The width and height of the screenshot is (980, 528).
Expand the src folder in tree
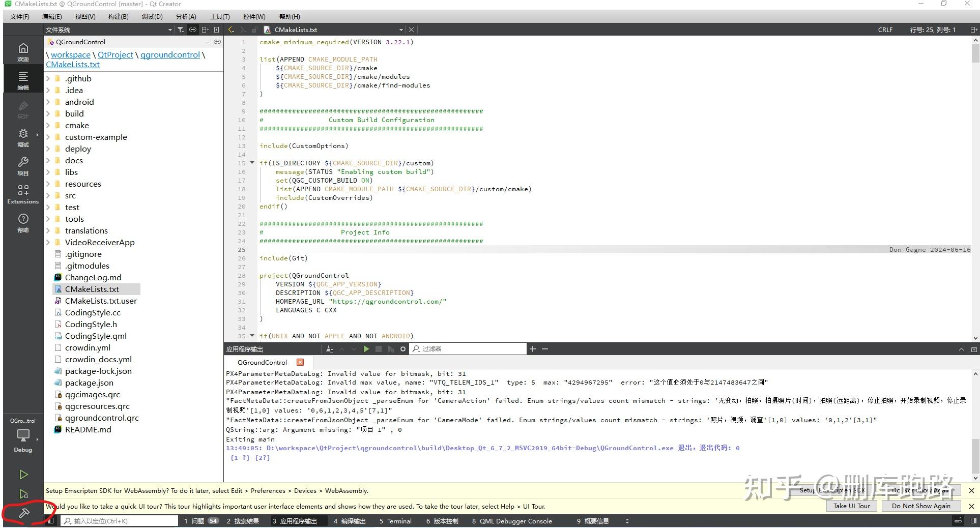click(x=48, y=196)
